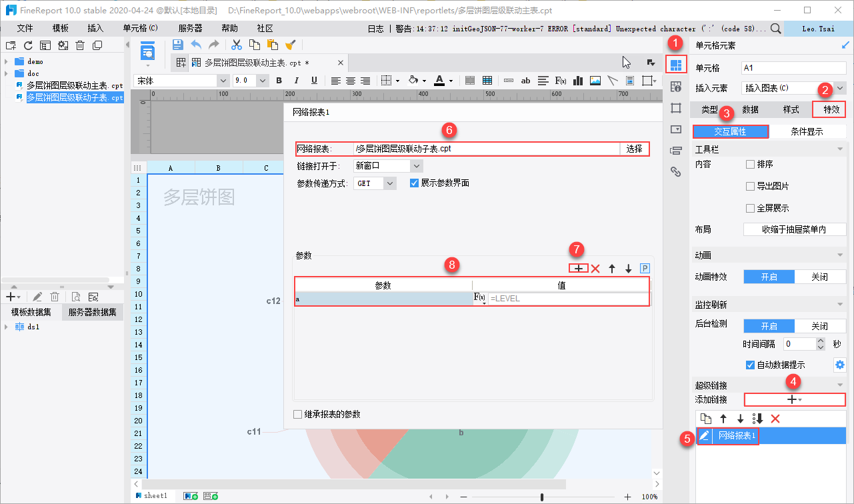The height and width of the screenshot is (504, 854).
Task: Enable 继承报表的参数
Action: coord(298,414)
